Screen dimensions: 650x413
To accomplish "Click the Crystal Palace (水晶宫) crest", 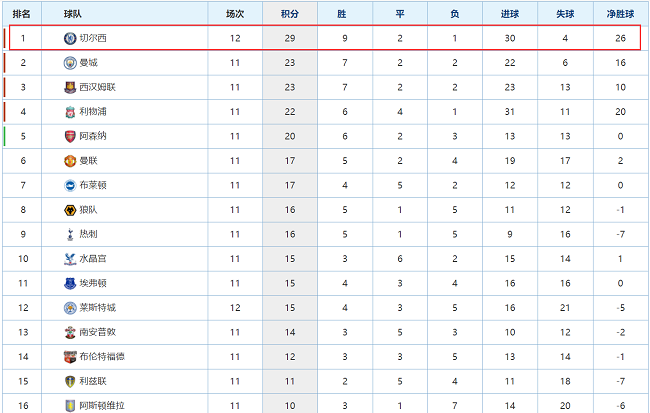I will point(70,259).
